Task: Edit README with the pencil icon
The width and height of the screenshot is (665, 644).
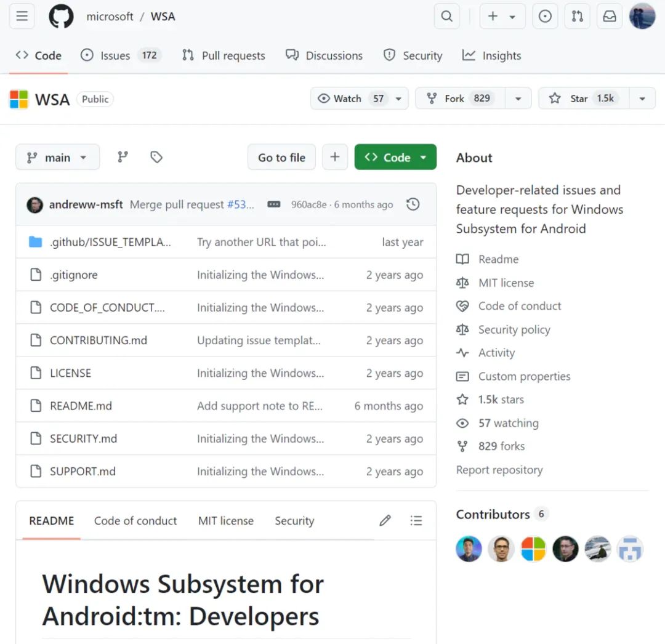Action: [x=385, y=520]
